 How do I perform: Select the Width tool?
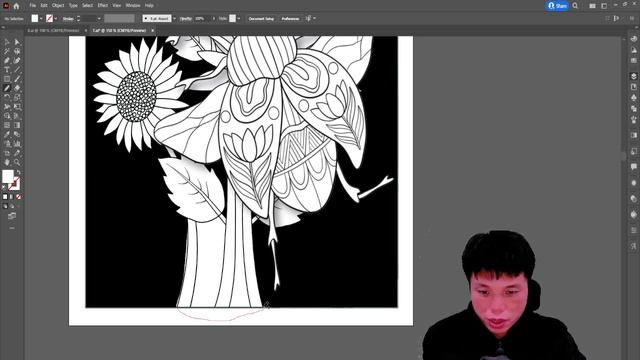point(7,107)
